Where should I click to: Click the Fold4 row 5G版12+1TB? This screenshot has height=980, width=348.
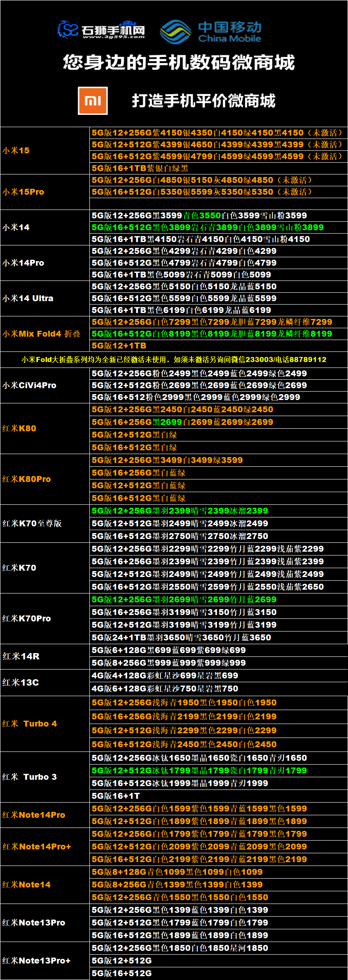(219, 346)
